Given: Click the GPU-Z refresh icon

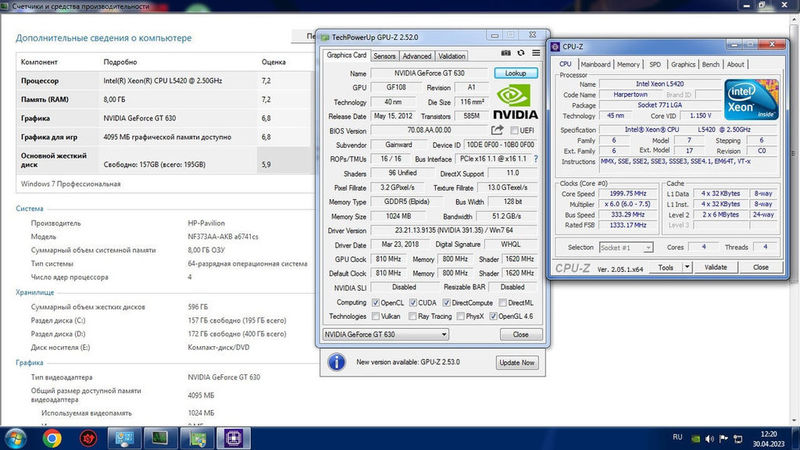Looking at the screenshot, I should 521,53.
